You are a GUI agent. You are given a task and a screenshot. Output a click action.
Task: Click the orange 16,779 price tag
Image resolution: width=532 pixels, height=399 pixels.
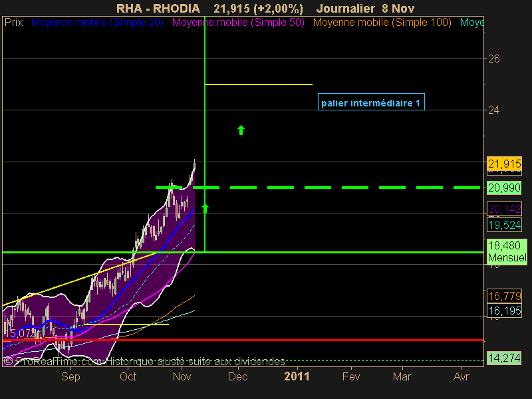click(504, 296)
